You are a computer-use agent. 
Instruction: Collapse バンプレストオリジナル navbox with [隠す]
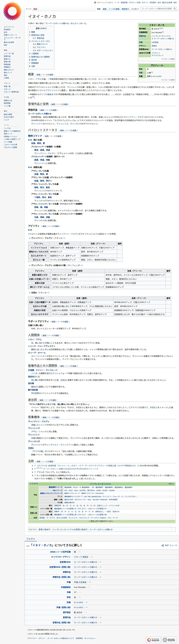click(x=171, y=484)
